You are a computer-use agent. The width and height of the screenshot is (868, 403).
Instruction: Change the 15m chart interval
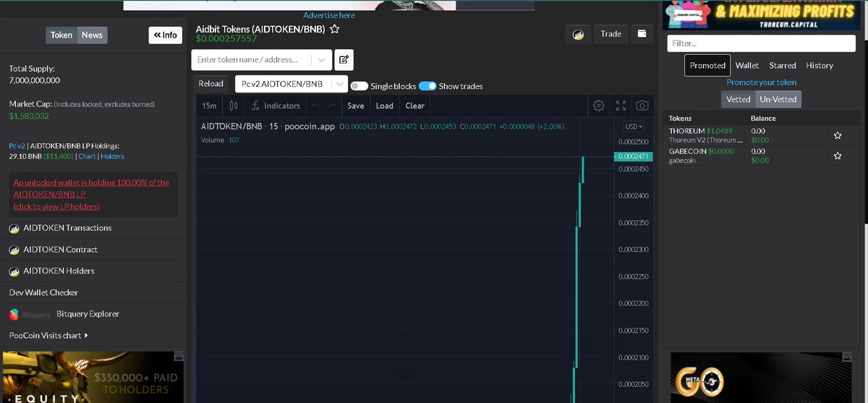coord(209,106)
